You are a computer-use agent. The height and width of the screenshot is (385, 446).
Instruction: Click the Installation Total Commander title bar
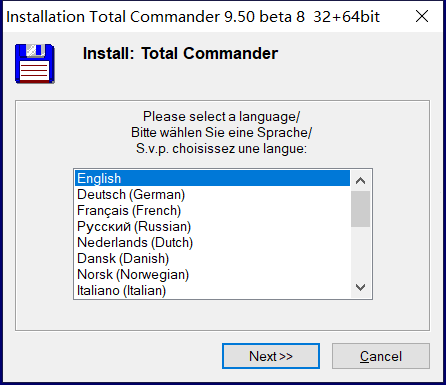coord(193,17)
